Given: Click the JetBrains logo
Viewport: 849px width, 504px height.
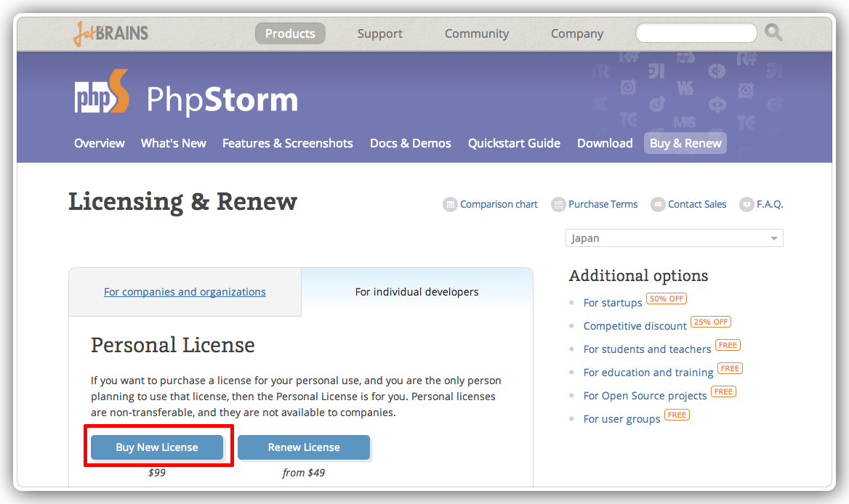Looking at the screenshot, I should pyautogui.click(x=111, y=33).
